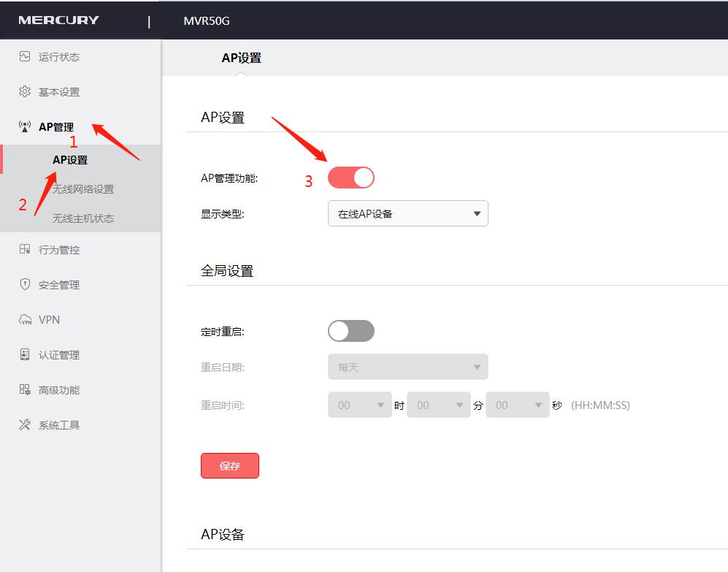Viewport: 728px width, 572px height.
Task: Enable the 定时重启 toggle
Action: (351, 331)
